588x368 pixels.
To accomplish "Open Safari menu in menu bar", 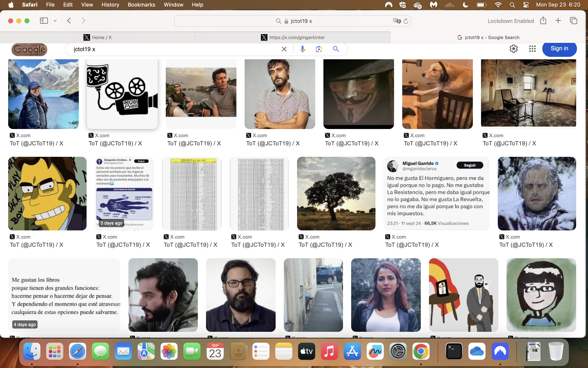I will (x=30, y=5).
